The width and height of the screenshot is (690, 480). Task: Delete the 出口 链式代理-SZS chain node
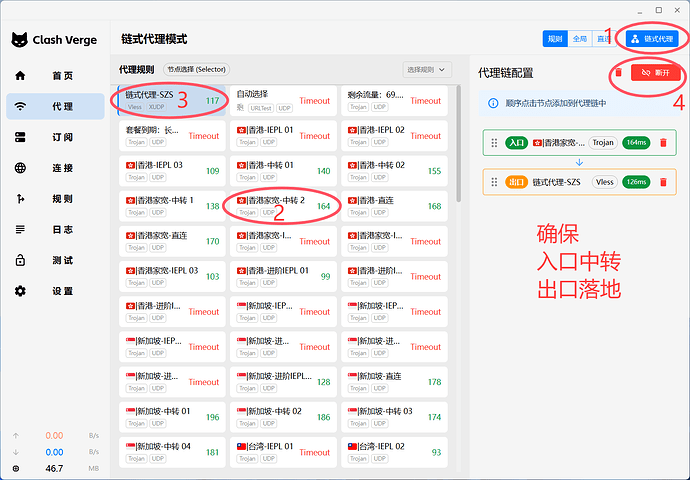coord(664,182)
